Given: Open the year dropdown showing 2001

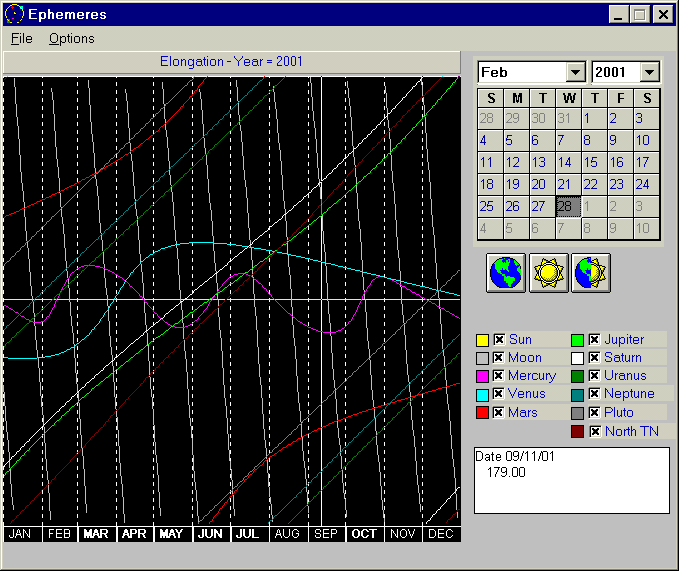Looking at the screenshot, I should 649,72.
